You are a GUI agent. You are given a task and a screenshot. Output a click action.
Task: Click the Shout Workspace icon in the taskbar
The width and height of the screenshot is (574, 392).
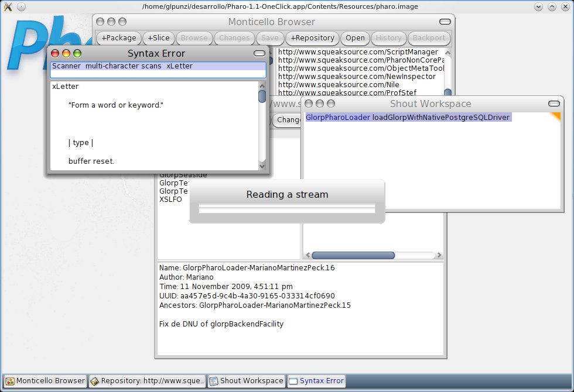(x=213, y=381)
